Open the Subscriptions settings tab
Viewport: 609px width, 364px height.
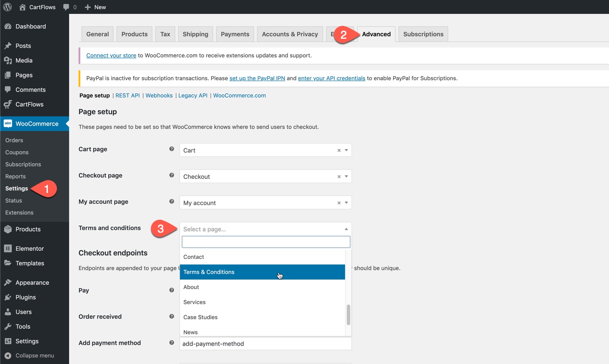tap(423, 34)
